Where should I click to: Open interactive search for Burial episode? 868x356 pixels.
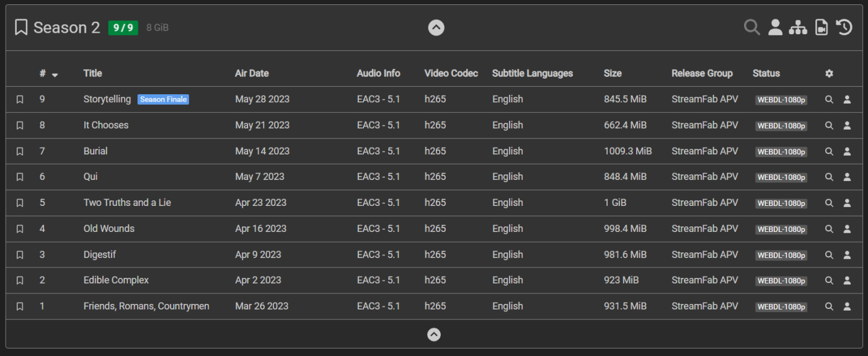pos(847,151)
